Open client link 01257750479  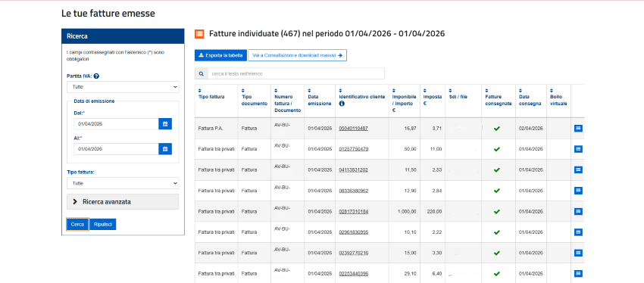[x=353, y=149]
